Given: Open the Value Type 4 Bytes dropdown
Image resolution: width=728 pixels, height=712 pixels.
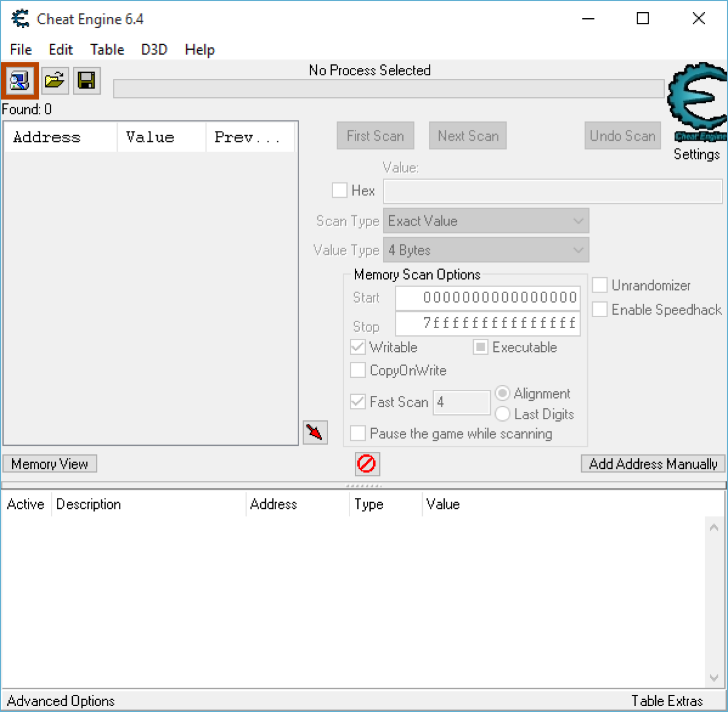Looking at the screenshot, I should pos(486,250).
